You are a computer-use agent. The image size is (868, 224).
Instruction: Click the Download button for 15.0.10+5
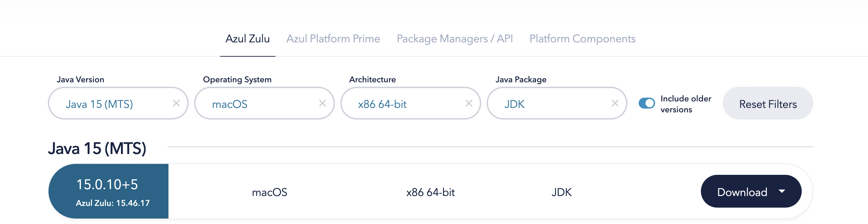click(751, 191)
